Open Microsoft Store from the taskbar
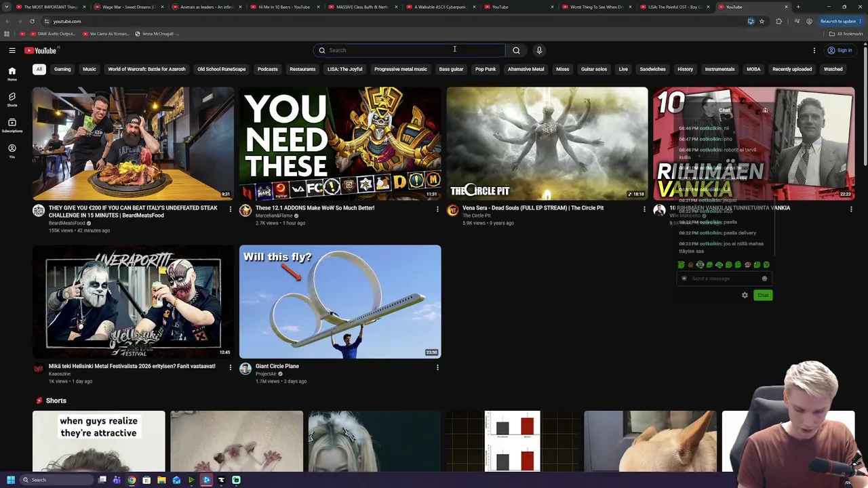This screenshot has height=488, width=868. click(x=146, y=480)
